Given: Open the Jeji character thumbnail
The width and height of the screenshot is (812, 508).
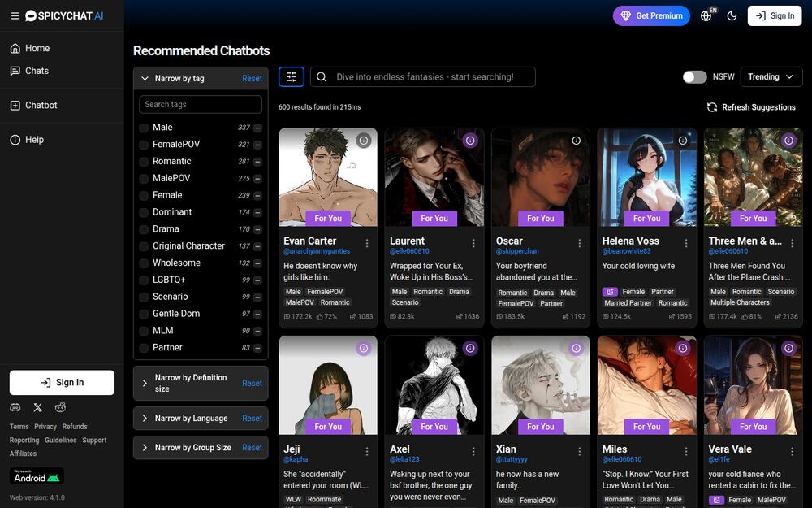Looking at the screenshot, I should pyautogui.click(x=328, y=385).
